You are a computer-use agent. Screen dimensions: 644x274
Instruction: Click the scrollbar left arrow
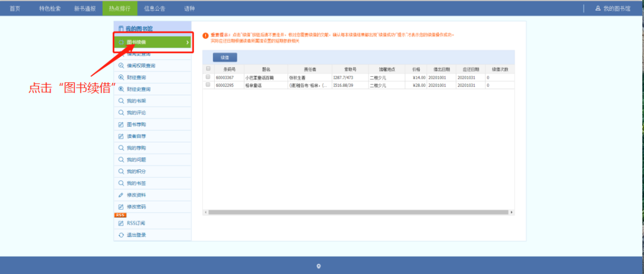(x=205, y=213)
